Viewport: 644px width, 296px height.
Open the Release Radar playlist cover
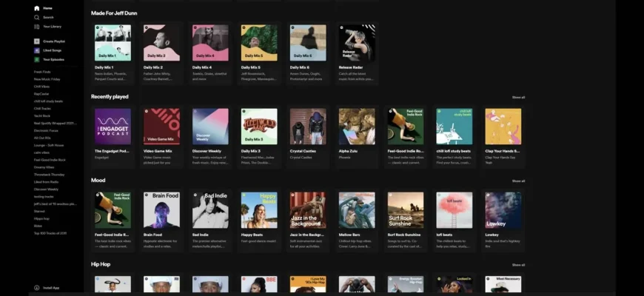(x=357, y=43)
